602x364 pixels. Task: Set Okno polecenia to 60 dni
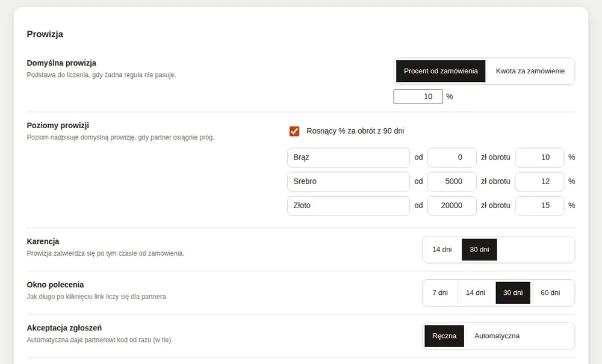coord(550,293)
